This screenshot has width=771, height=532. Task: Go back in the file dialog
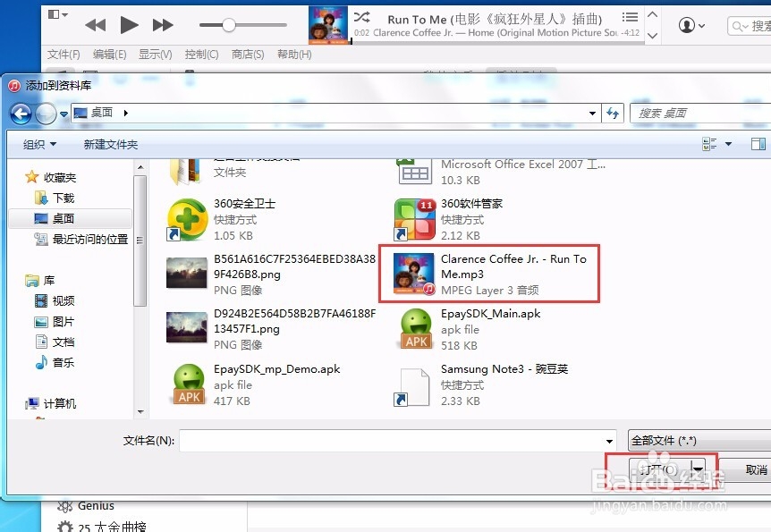pyautogui.click(x=21, y=114)
